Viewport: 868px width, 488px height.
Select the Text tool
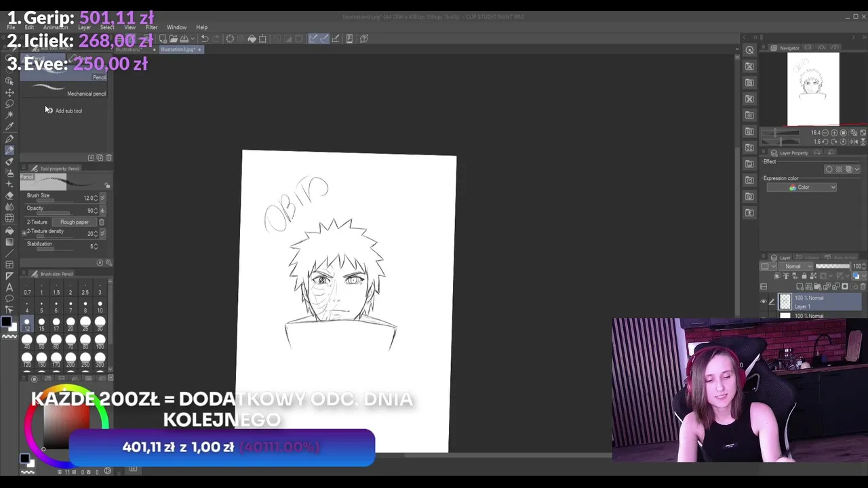[9, 287]
